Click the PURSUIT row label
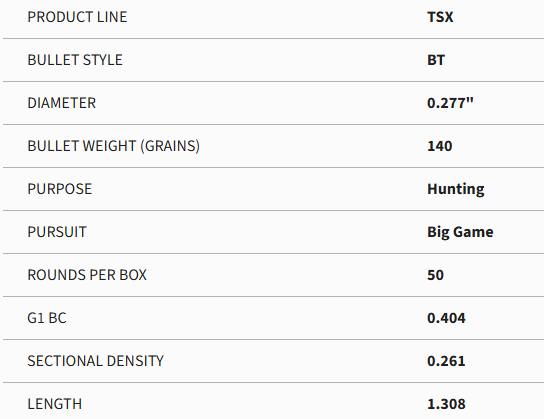Image resolution: width=544 pixels, height=419 pixels. point(57,232)
